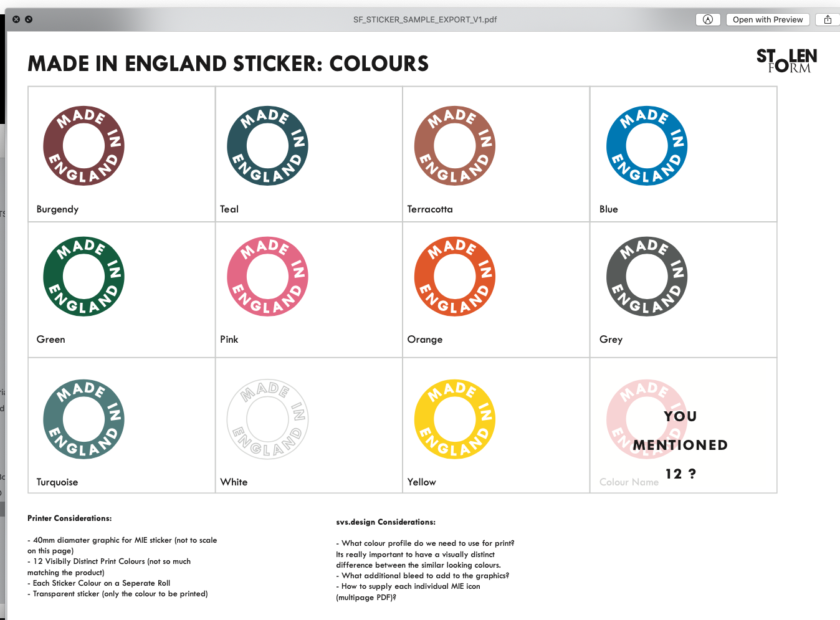Select the Yellow sticker badge

455,419
